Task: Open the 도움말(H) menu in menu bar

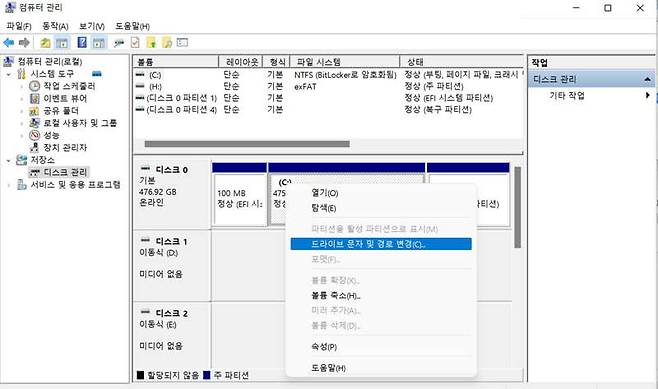Action: [x=132, y=26]
